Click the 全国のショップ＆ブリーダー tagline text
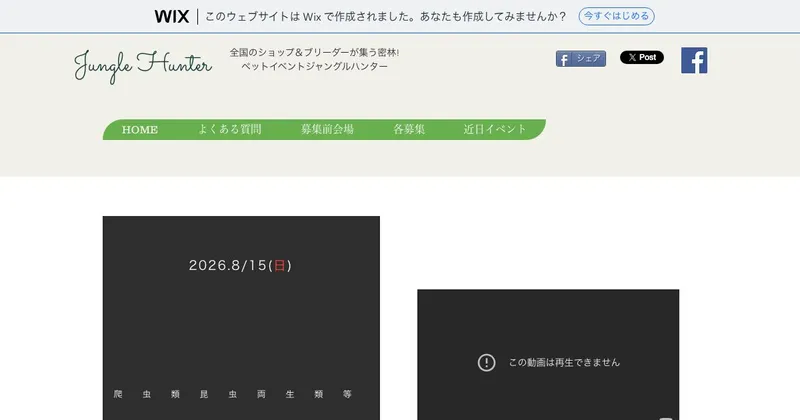Image resolution: width=800 pixels, height=420 pixels. coord(314,53)
